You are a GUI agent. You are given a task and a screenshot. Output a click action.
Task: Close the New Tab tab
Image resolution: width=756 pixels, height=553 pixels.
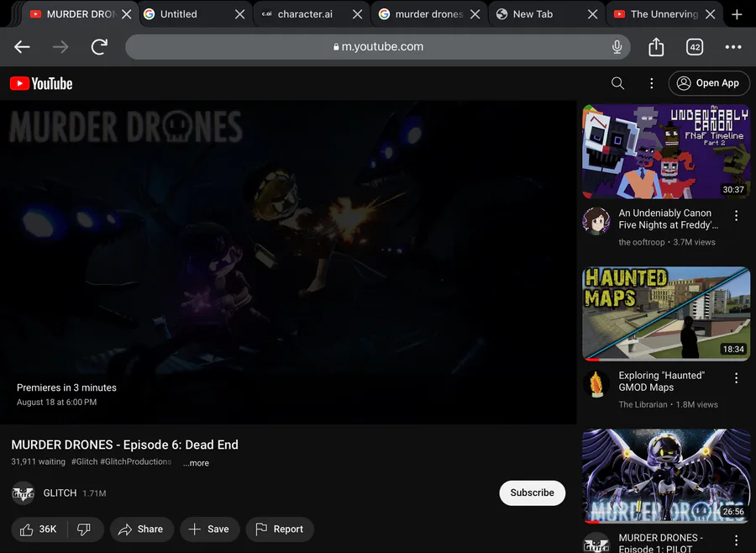click(x=592, y=14)
